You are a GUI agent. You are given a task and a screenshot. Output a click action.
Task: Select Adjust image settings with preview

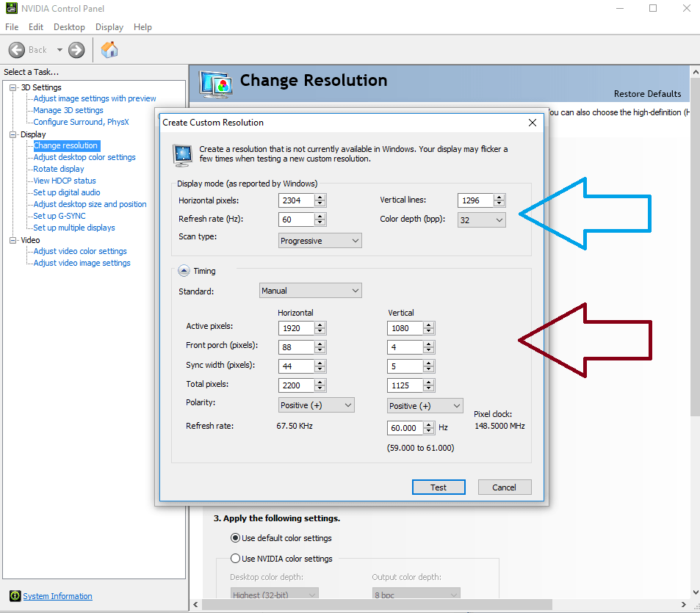pyautogui.click(x=95, y=98)
